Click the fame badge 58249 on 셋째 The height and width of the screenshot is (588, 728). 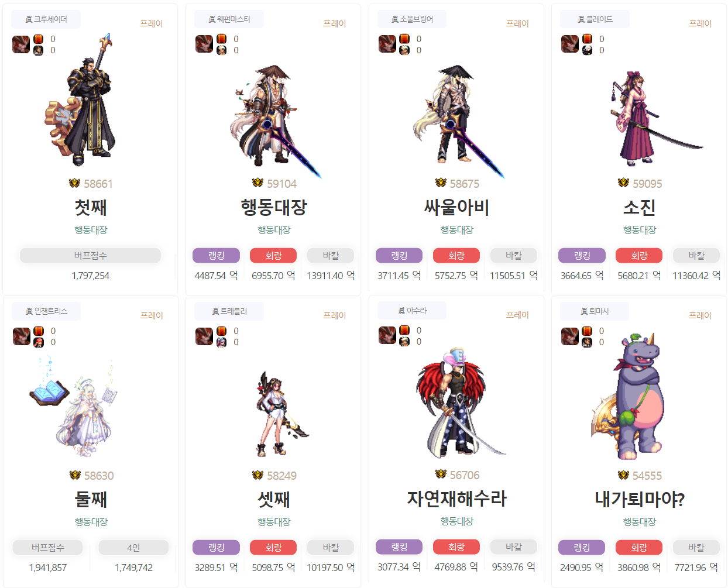(274, 476)
